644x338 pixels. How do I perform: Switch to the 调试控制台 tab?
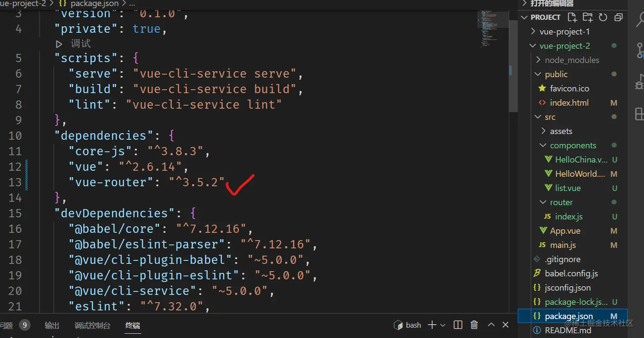tap(92, 325)
